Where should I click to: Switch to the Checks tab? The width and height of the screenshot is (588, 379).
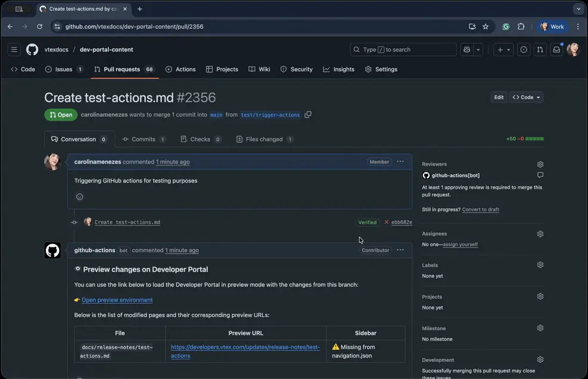[201, 139]
